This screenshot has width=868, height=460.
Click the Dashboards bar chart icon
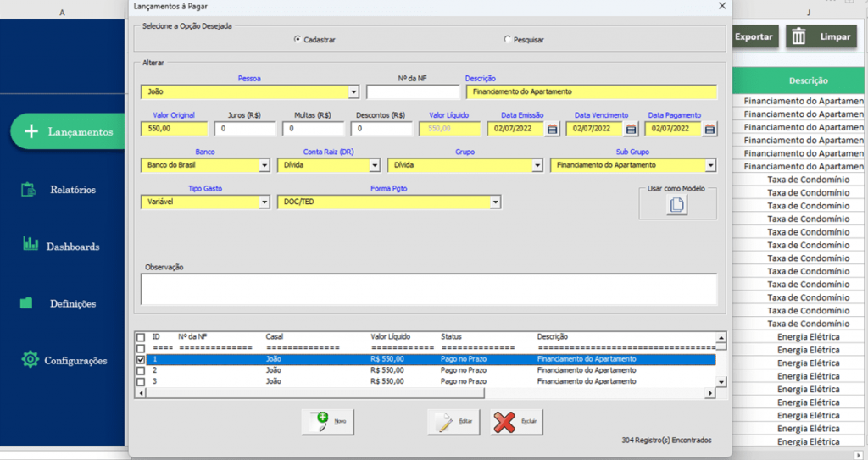coord(31,244)
